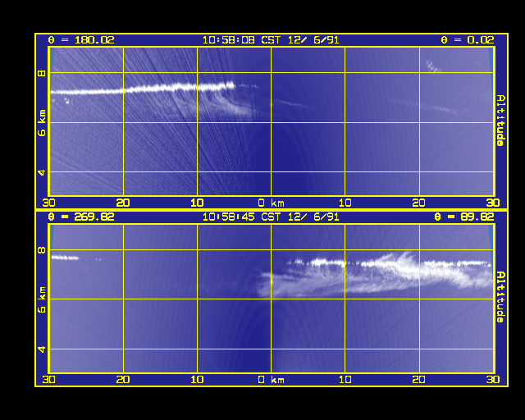The width and height of the screenshot is (525, 420).
Task: Click the 8 altitude tick in upper panel
Action: pos(42,73)
